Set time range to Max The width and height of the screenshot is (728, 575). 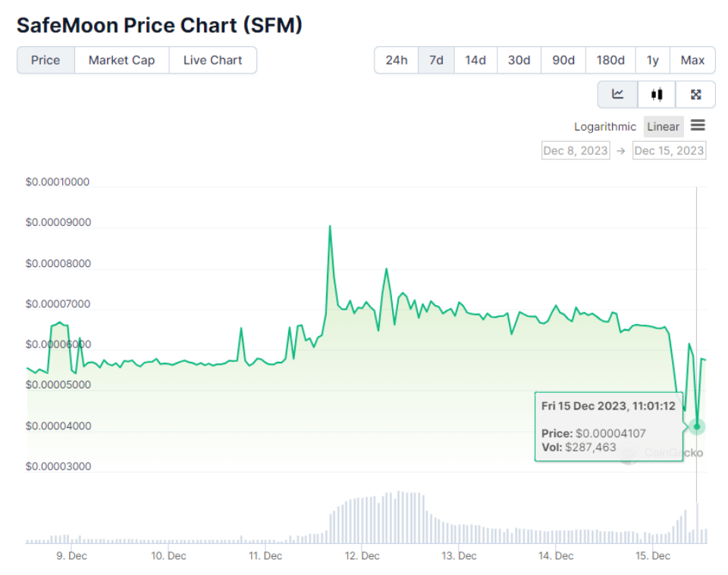coord(692,61)
